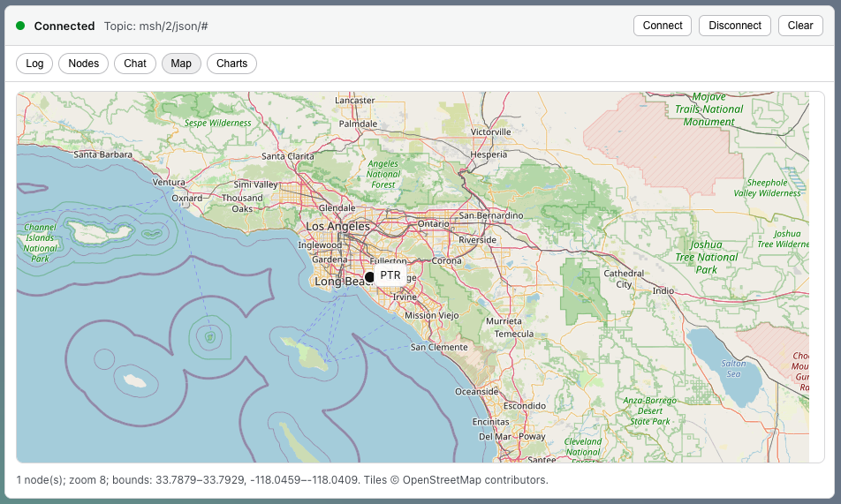Select the Chat tab

pyautogui.click(x=135, y=64)
